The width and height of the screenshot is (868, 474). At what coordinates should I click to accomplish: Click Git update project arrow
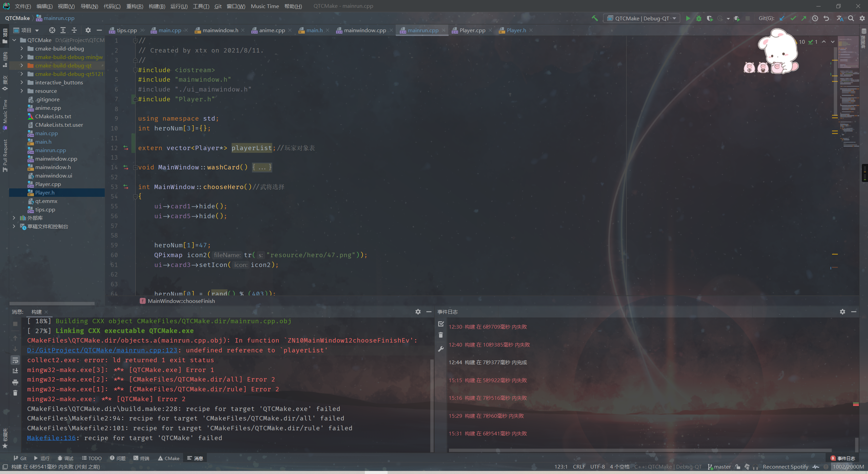point(782,18)
